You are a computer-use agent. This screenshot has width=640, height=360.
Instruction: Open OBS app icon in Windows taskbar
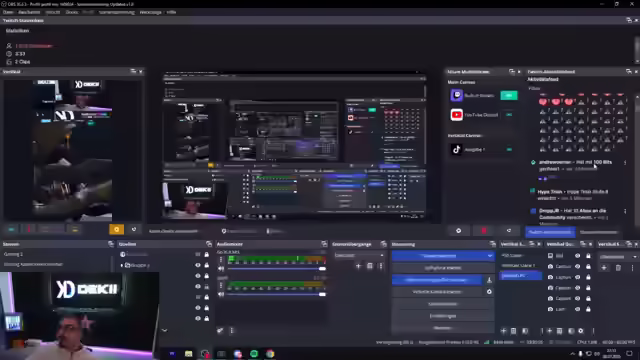click(204, 353)
